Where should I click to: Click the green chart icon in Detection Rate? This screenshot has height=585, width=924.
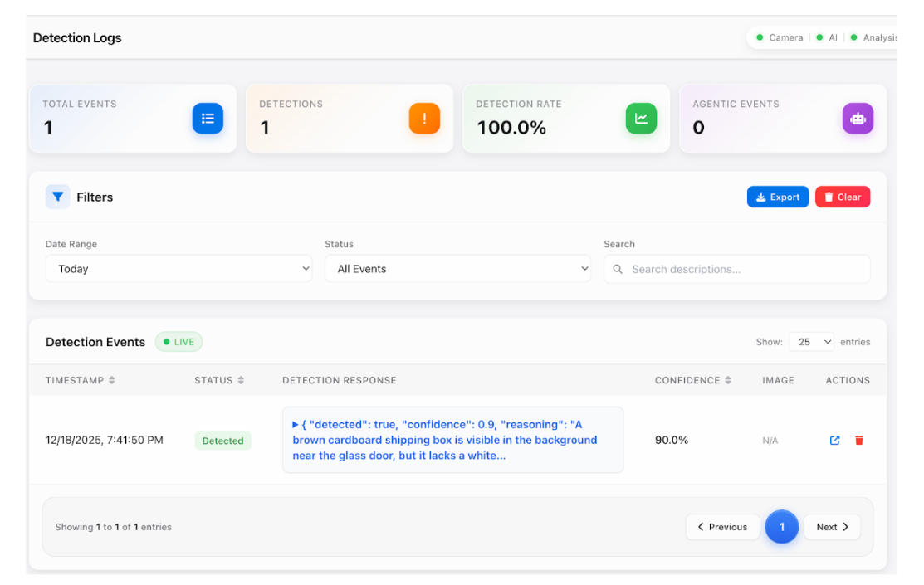[x=641, y=119]
